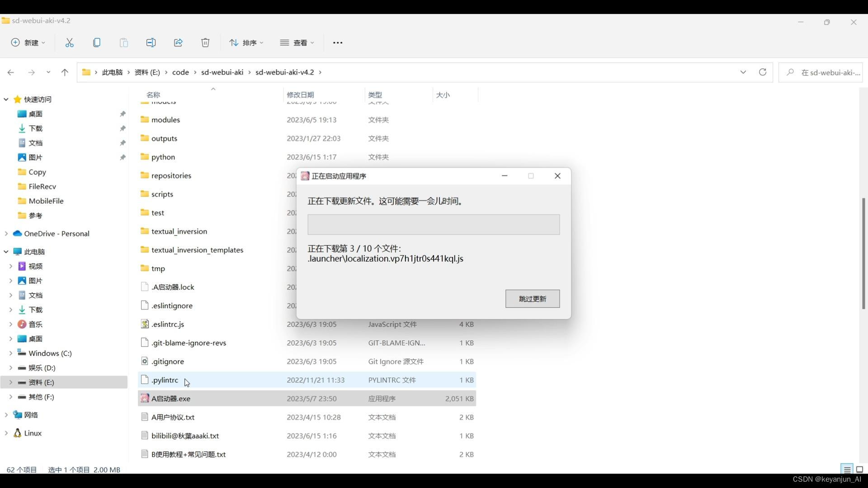Select the textual_inversion_templates folder
Image resolution: width=868 pixels, height=488 pixels.
[x=197, y=250]
